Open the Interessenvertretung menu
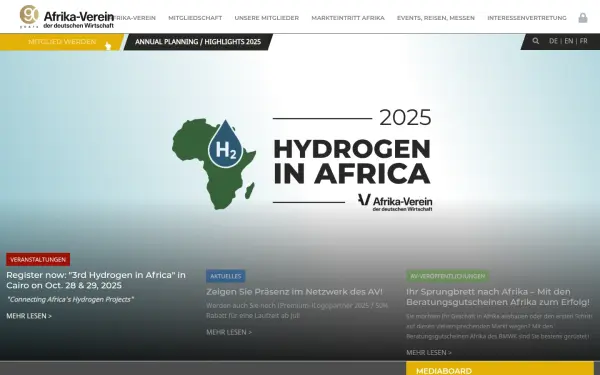The width and height of the screenshot is (600, 375). pos(527,18)
